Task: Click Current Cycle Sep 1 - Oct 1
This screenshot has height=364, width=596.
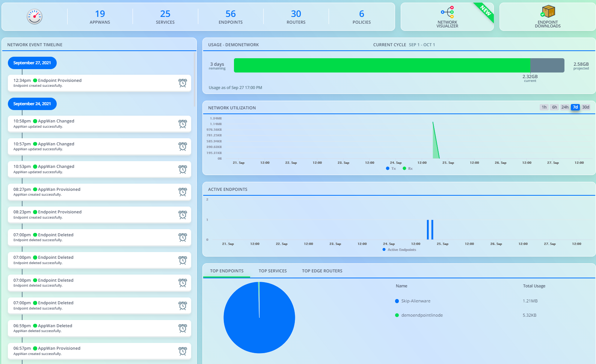Action: (404, 45)
